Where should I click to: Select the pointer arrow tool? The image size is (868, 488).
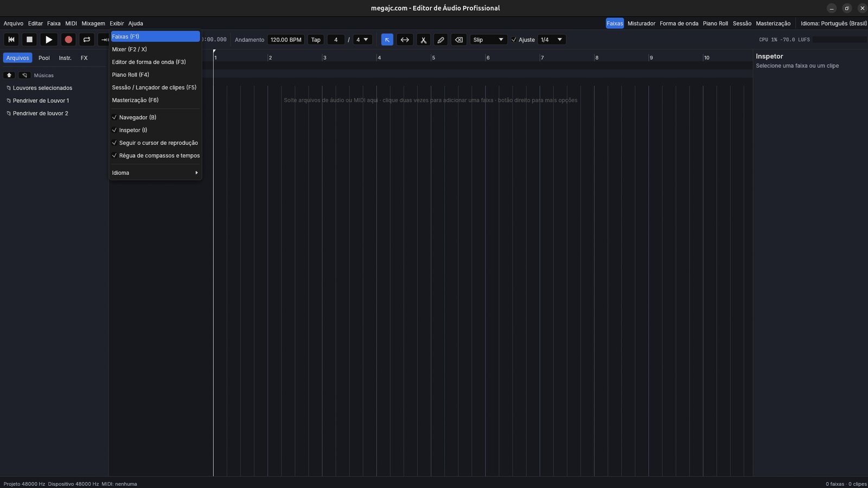pyautogui.click(x=387, y=40)
